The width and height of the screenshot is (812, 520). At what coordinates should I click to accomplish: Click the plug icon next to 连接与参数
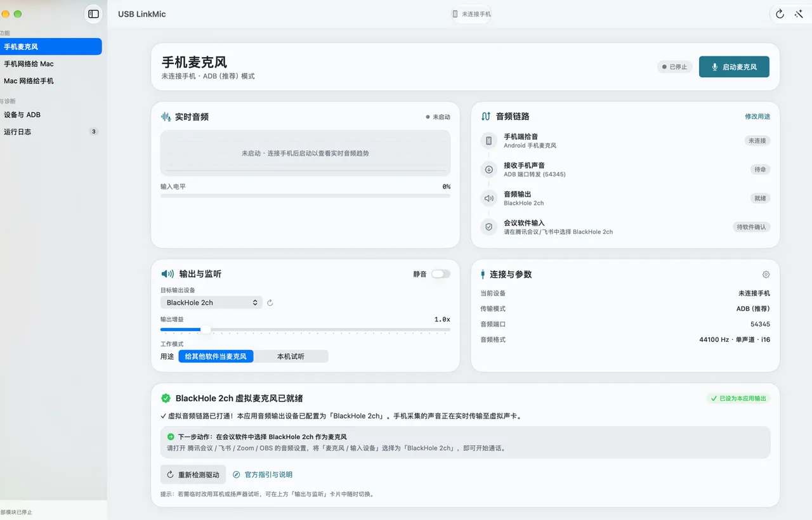pos(483,275)
